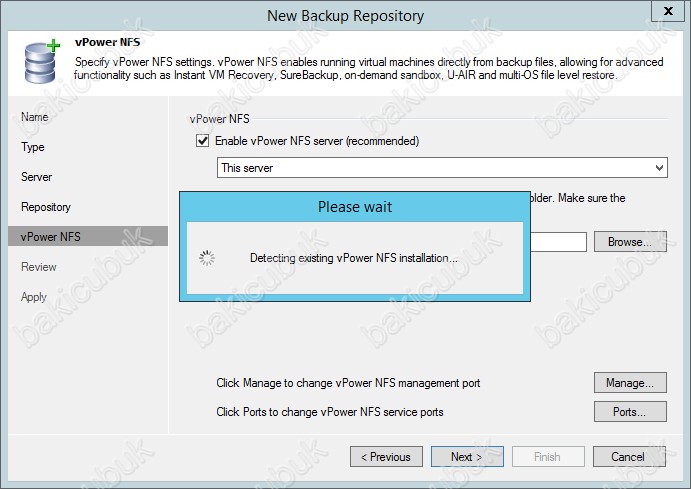The width and height of the screenshot is (691, 489).
Task: Open the This server dropdown
Action: tap(442, 168)
